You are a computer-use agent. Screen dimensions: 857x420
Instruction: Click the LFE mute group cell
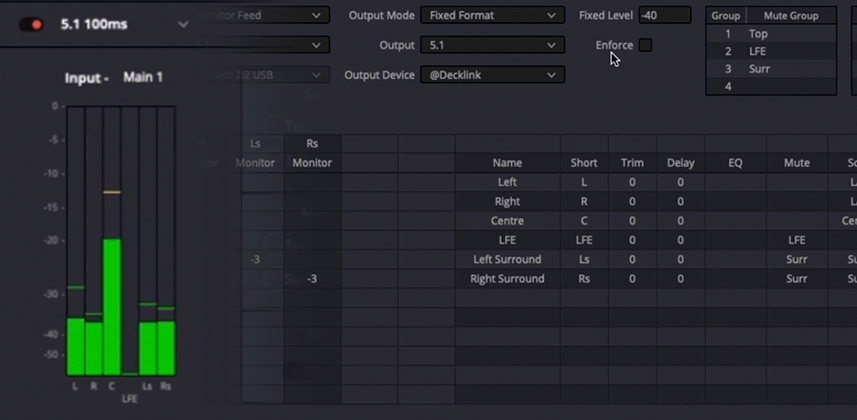(x=797, y=240)
